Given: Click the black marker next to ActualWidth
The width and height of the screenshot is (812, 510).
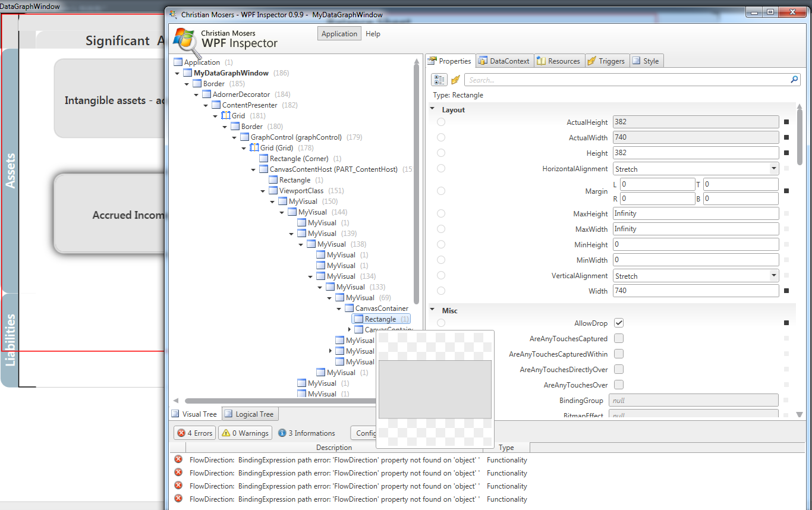Looking at the screenshot, I should pos(786,137).
